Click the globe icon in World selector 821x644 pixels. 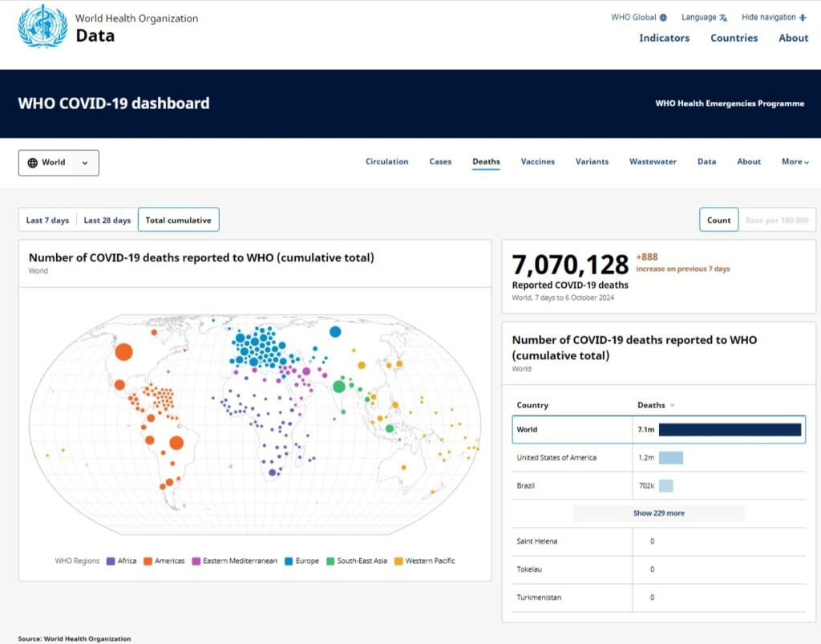[32, 163]
